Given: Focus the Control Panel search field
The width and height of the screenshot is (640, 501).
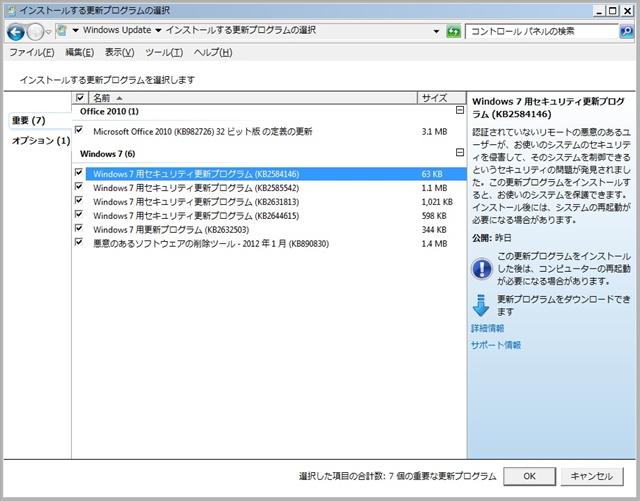Looking at the screenshot, I should (542, 31).
